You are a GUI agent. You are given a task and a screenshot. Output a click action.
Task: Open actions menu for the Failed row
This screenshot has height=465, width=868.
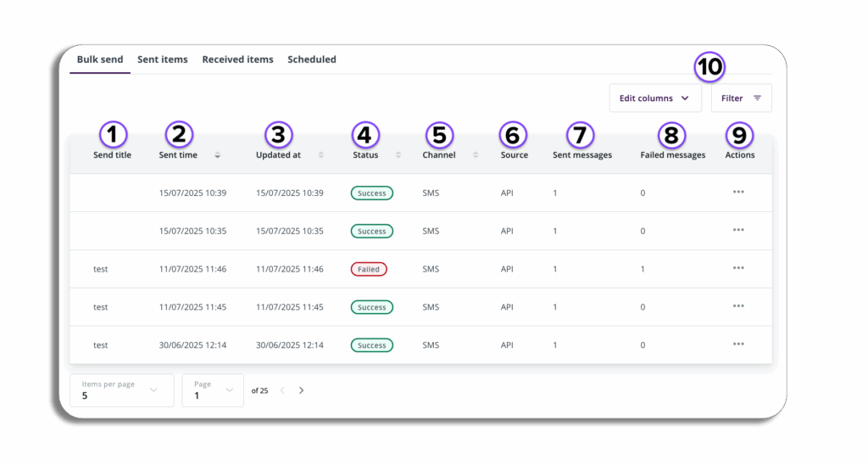[x=738, y=268]
